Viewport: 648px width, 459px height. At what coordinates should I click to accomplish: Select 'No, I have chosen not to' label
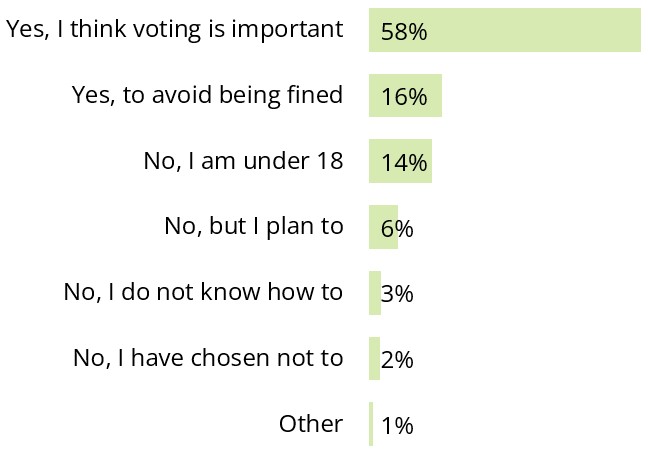[208, 358]
